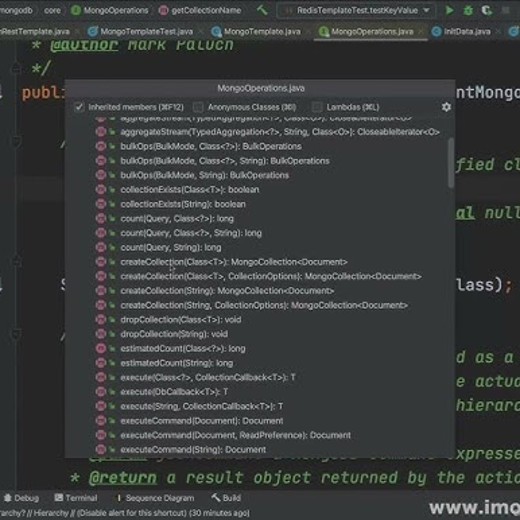The height and width of the screenshot is (520, 520).
Task: Click method icon beside count(Query, String)
Action: point(101,247)
